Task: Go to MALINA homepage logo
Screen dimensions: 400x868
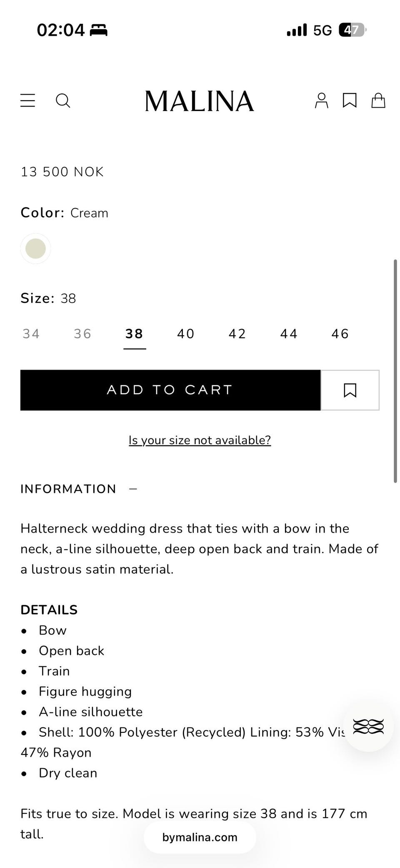Action: [x=199, y=101]
